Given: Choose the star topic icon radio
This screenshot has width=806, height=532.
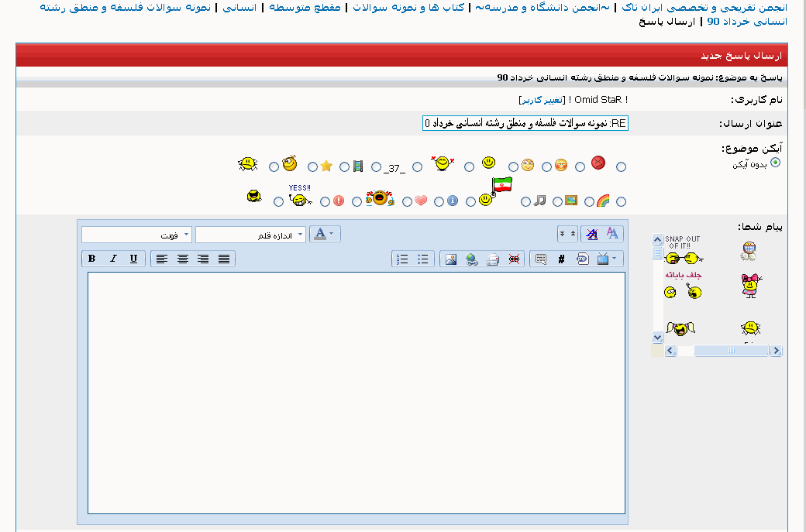Looking at the screenshot, I should tap(344, 167).
